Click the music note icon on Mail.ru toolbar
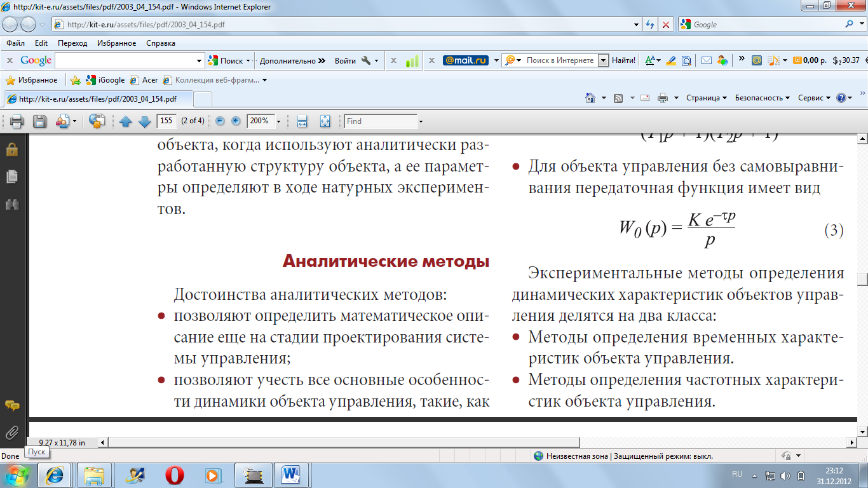This screenshot has height=488, width=868. tap(773, 60)
